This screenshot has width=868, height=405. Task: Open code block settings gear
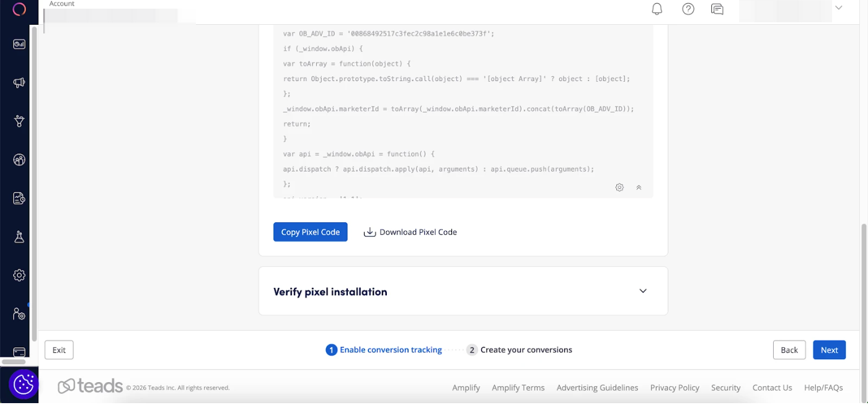point(619,188)
